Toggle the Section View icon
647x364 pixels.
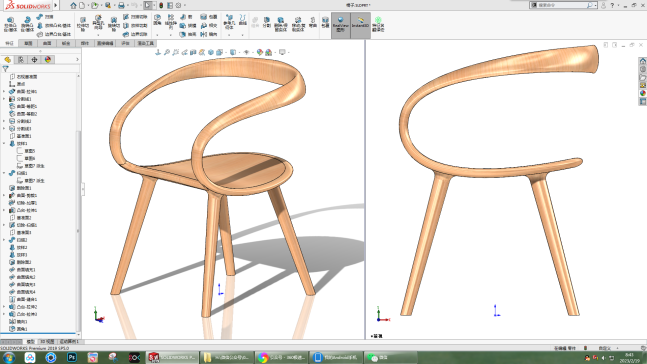click(193, 52)
